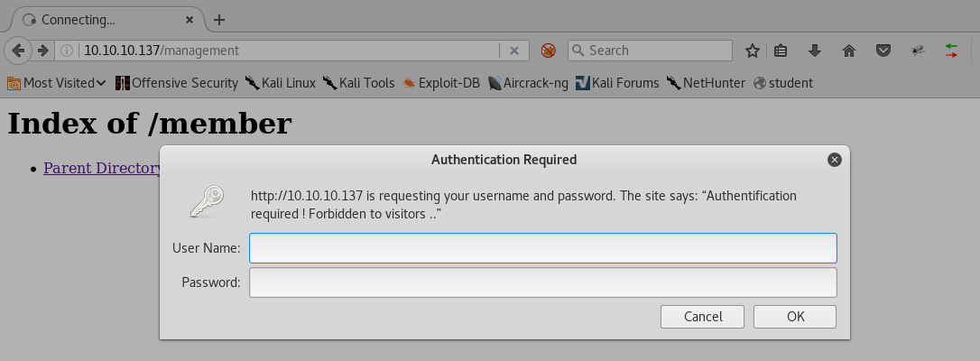Toggle the green-red arrows proxy icon
This screenshot has width=980, height=361.
coord(951,51)
